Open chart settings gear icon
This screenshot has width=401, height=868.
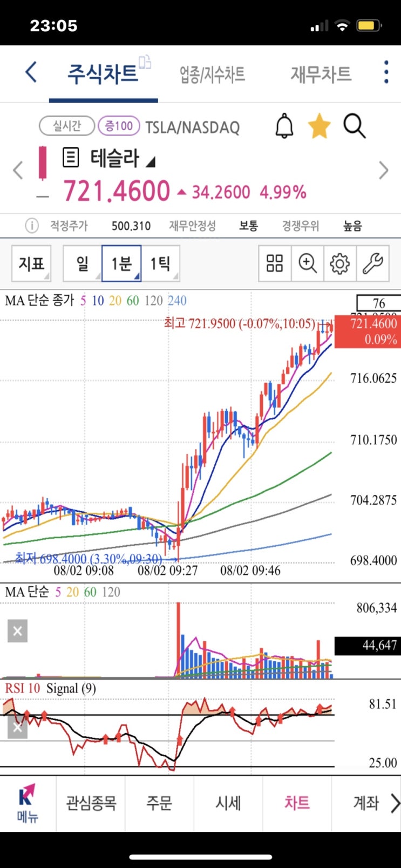tap(340, 263)
